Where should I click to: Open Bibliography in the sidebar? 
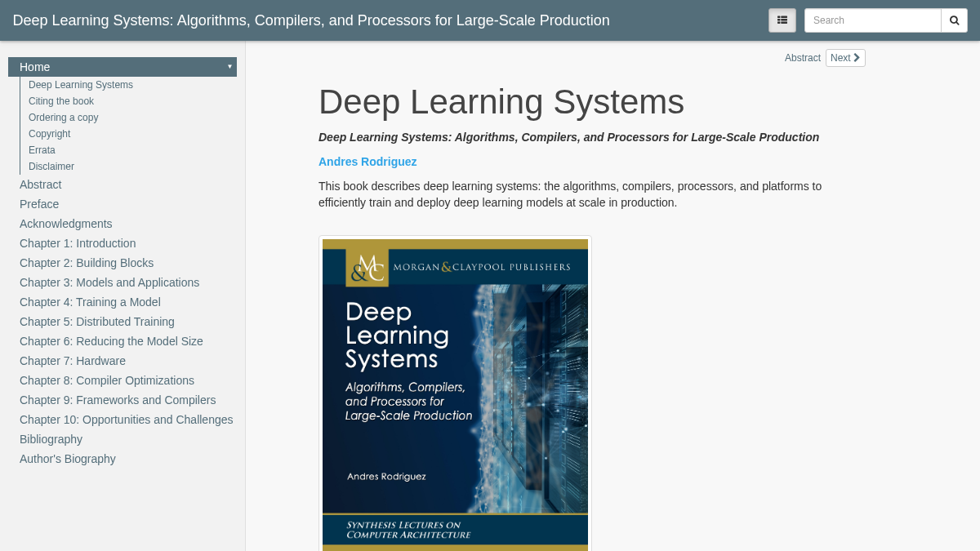click(x=51, y=439)
